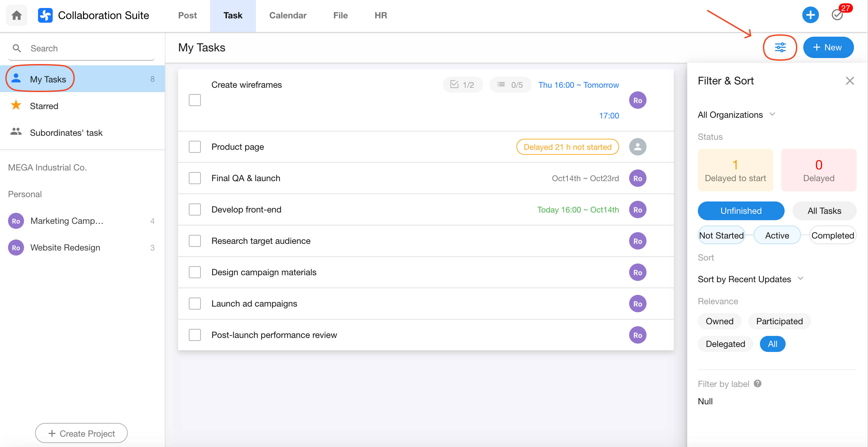This screenshot has width=868, height=447.
Task: Open the filter and sort sliders icon
Action: [x=780, y=47]
